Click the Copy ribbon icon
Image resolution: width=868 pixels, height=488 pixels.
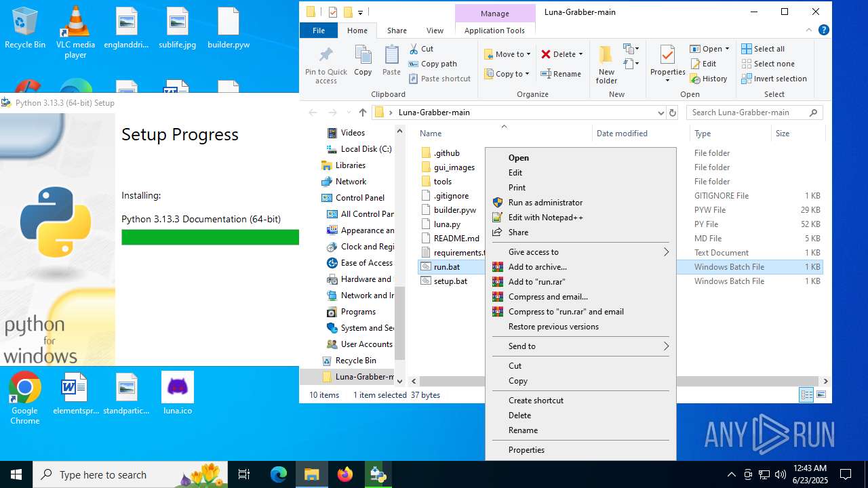363,61
